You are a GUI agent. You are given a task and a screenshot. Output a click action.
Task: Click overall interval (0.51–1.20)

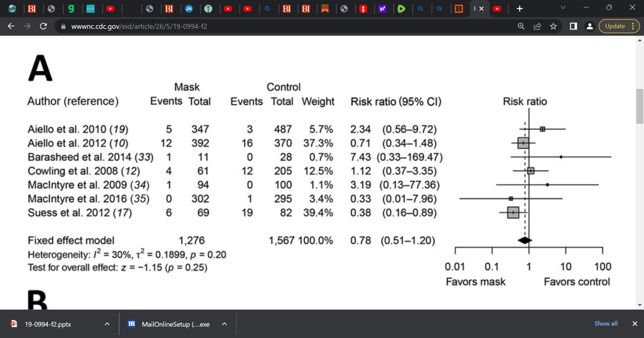(x=408, y=240)
